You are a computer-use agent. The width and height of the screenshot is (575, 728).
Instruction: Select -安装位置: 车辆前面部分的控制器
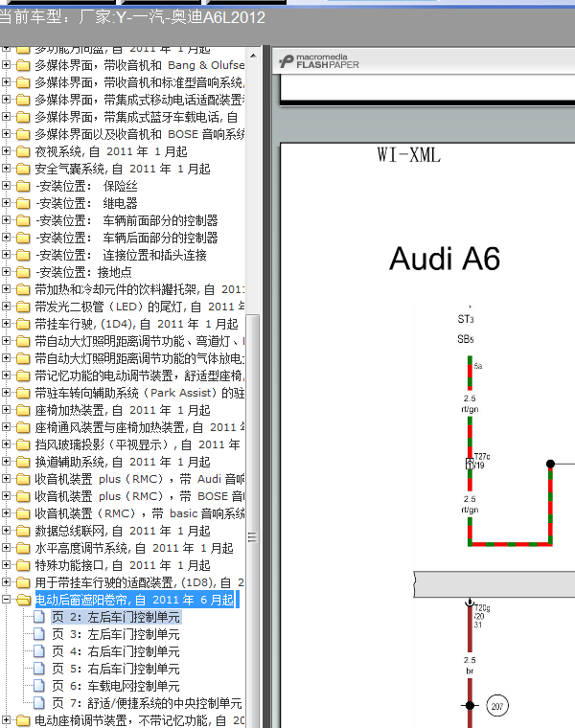126,220
